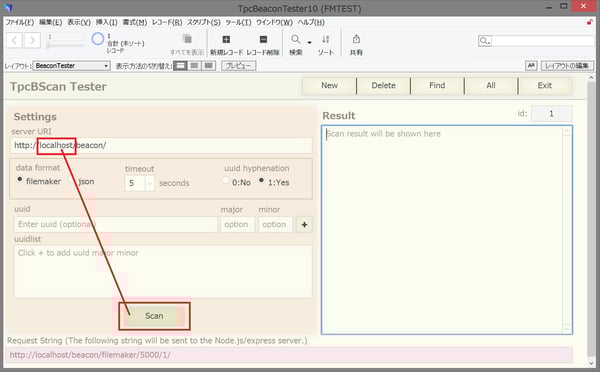Click the New button

329,85
